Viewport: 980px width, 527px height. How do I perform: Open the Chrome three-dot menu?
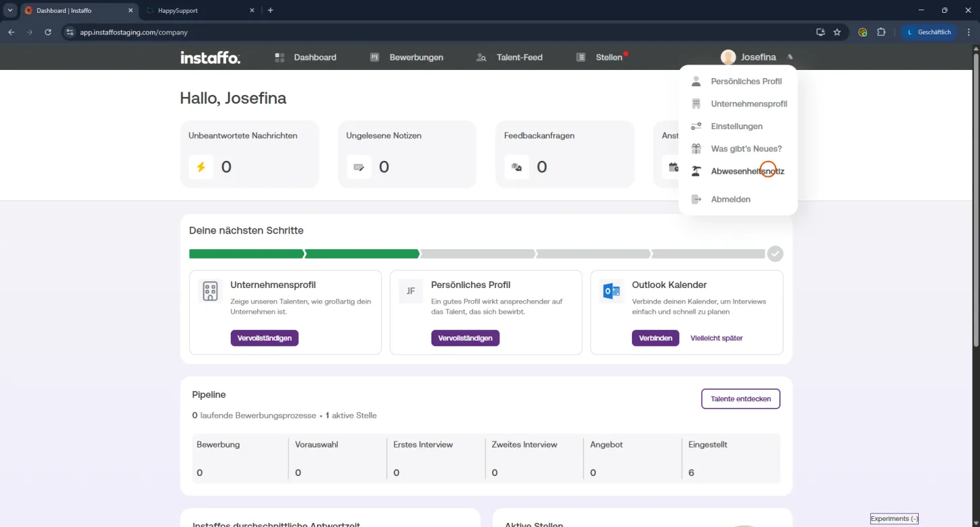coord(967,32)
